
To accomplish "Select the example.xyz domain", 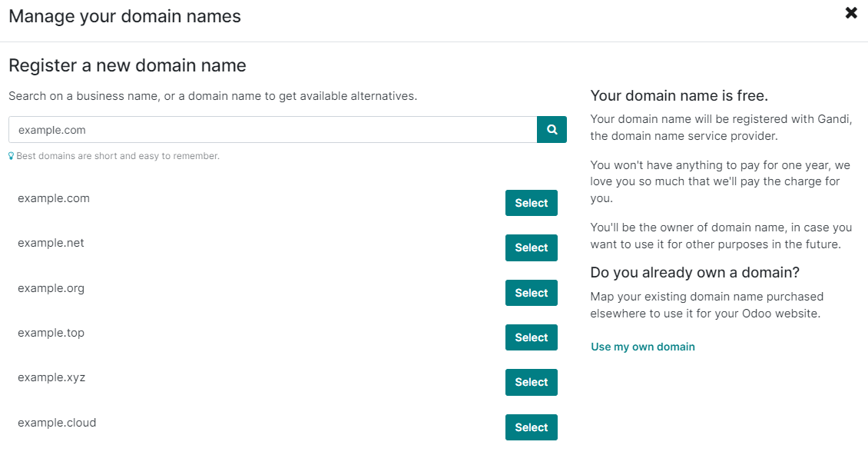I will click(x=531, y=382).
